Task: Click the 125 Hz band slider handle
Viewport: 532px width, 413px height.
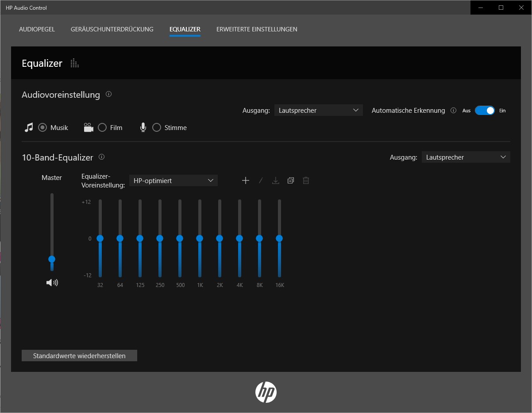Action: [x=140, y=238]
